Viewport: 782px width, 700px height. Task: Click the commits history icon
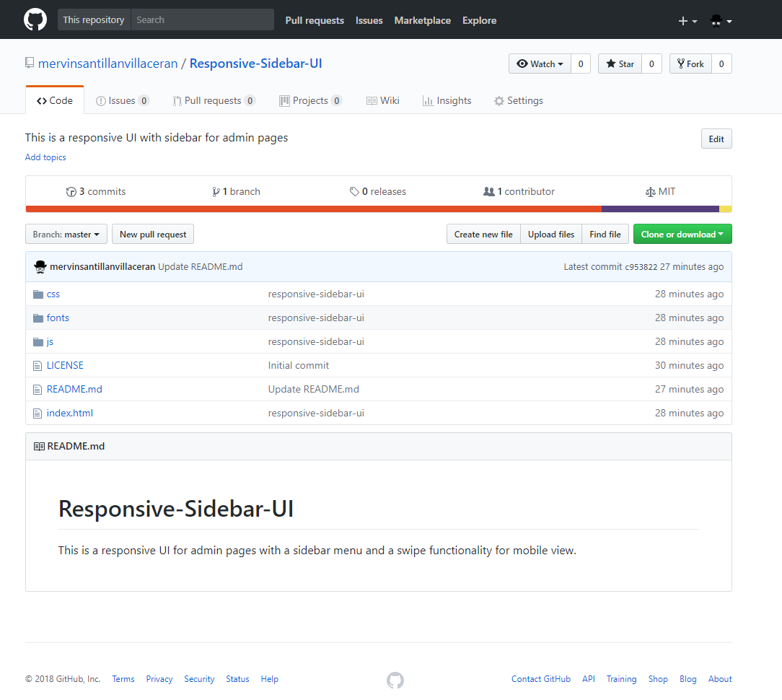click(71, 191)
